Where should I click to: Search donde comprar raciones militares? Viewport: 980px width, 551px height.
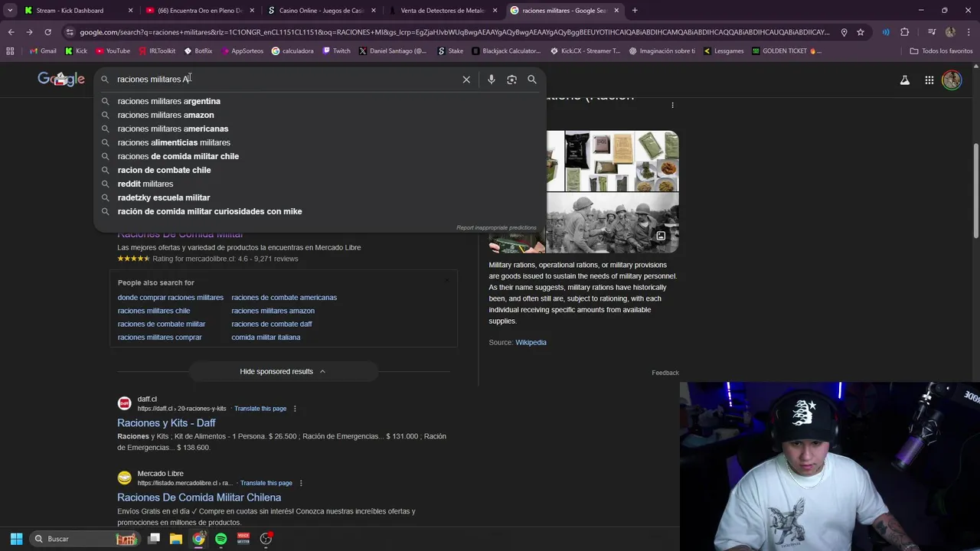(171, 298)
